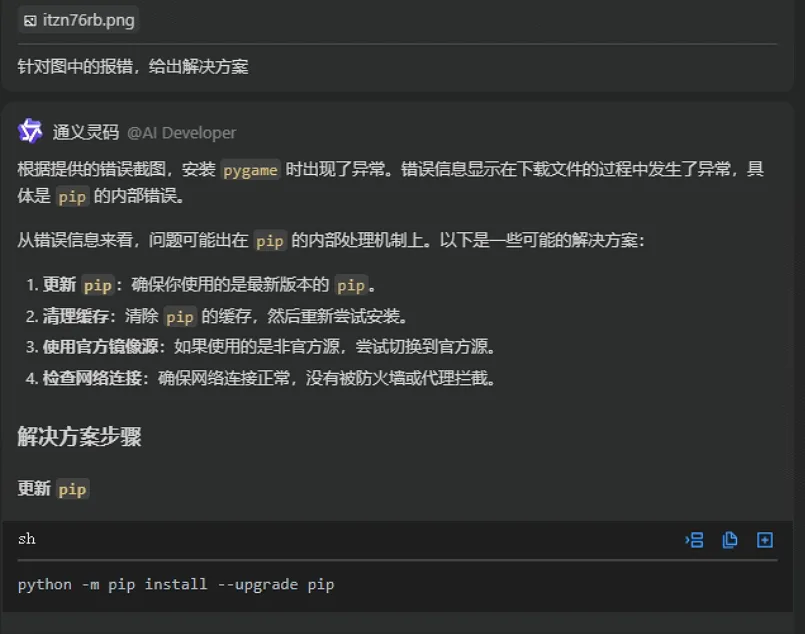Click the python -m pip install command line
The height and width of the screenshot is (634, 805).
(x=176, y=585)
